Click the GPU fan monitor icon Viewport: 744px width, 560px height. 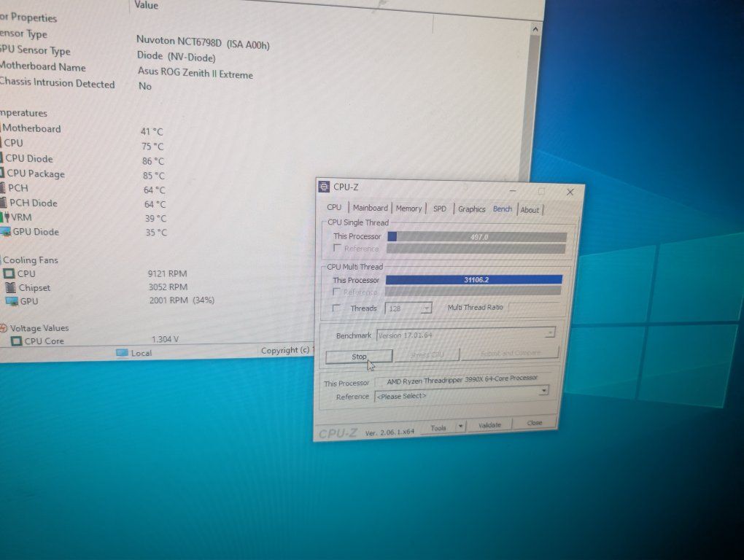click(x=11, y=301)
